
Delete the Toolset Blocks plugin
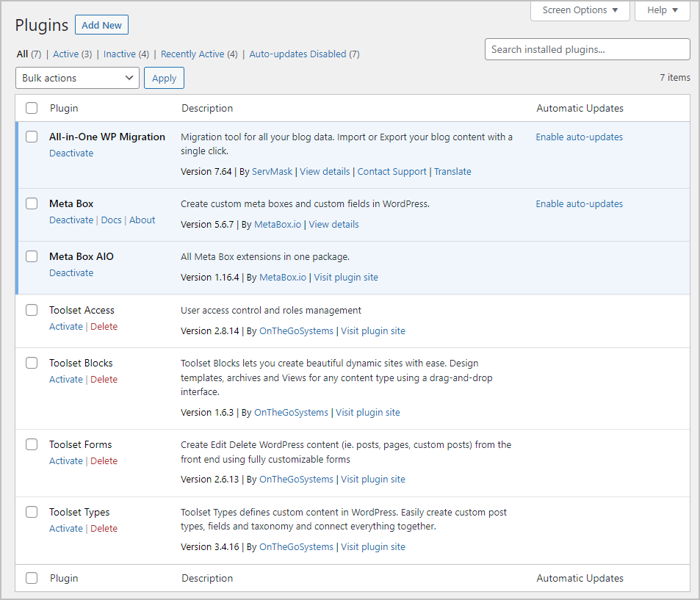click(x=104, y=380)
